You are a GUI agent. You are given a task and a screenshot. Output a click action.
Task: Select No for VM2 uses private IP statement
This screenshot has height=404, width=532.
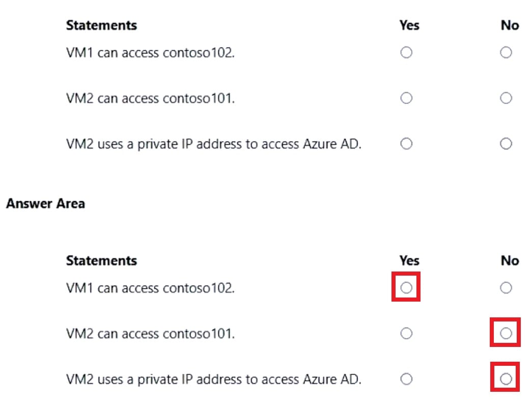506,144
